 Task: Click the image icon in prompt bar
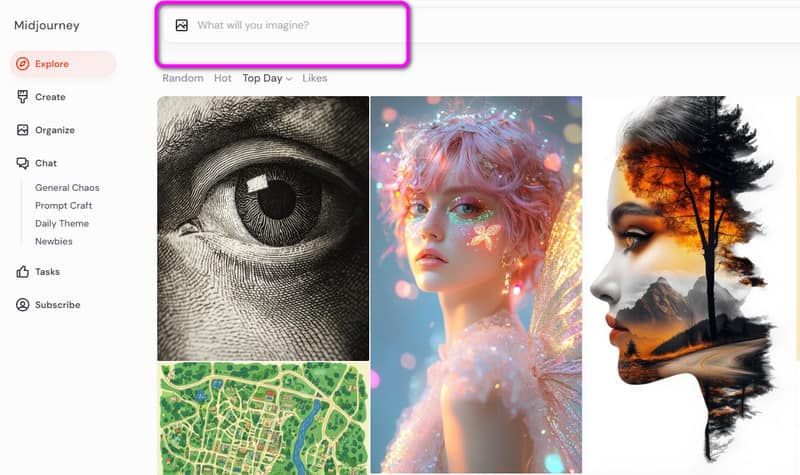(x=181, y=25)
